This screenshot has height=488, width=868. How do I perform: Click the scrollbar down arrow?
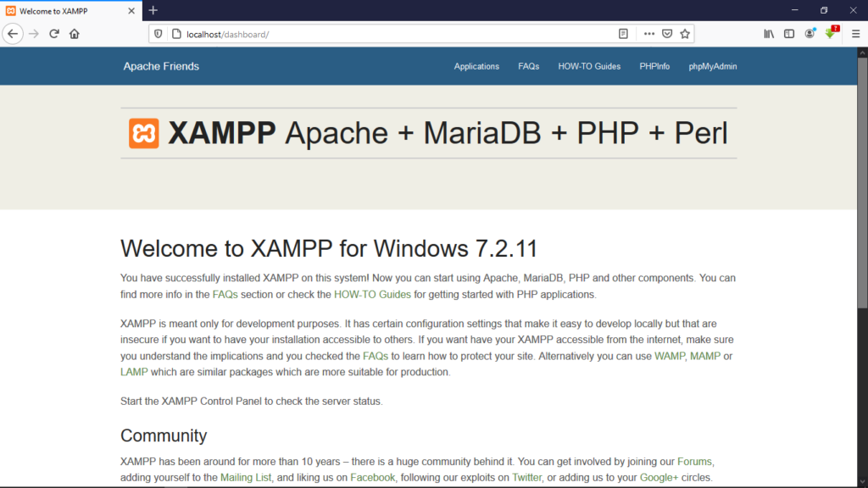[862, 482]
